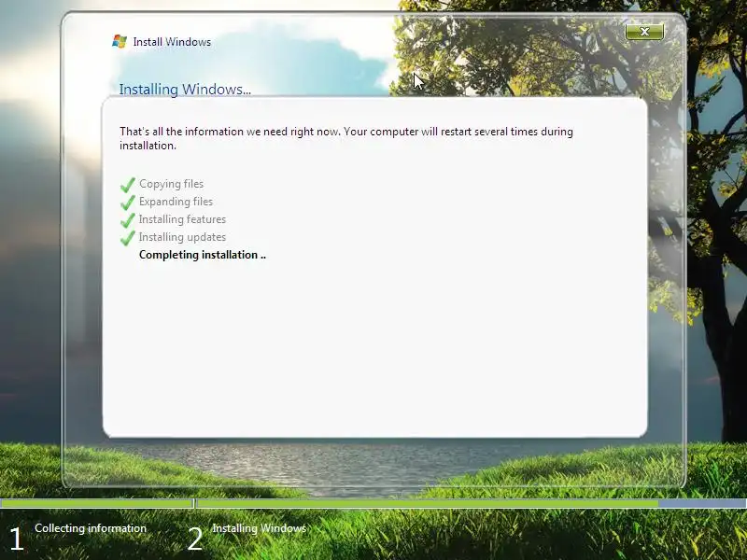747x560 pixels.
Task: Click the green checkmark beside Installing features
Action: coord(128,219)
